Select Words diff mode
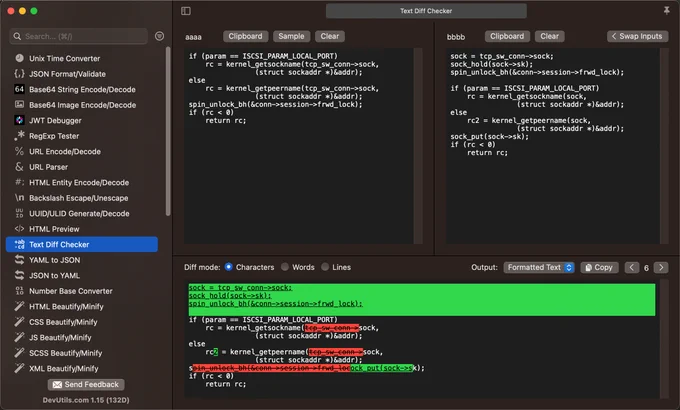The image size is (680, 410). [x=285, y=267]
